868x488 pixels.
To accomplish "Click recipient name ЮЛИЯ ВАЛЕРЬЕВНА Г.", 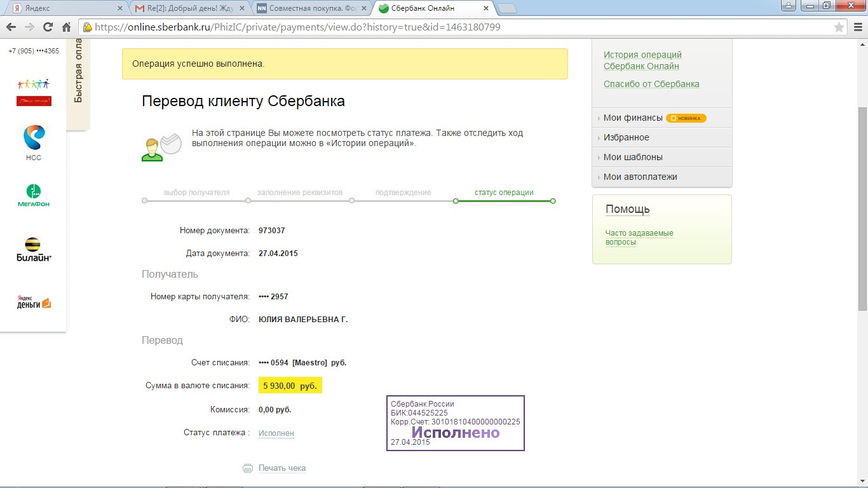I will pos(303,320).
